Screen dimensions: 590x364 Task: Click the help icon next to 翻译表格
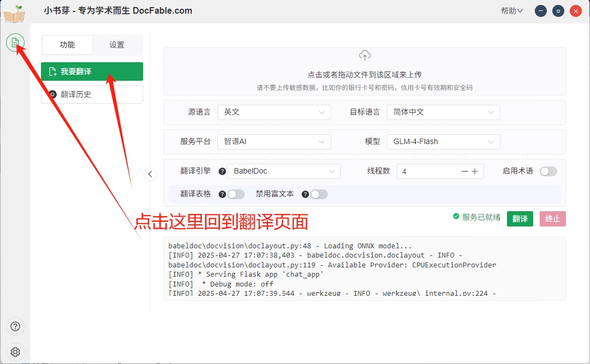(x=222, y=194)
